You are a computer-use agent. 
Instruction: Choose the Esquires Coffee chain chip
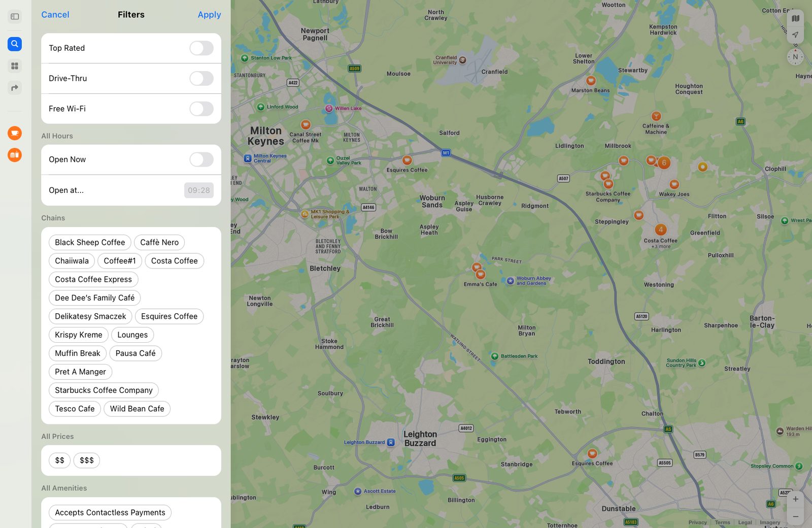169,316
